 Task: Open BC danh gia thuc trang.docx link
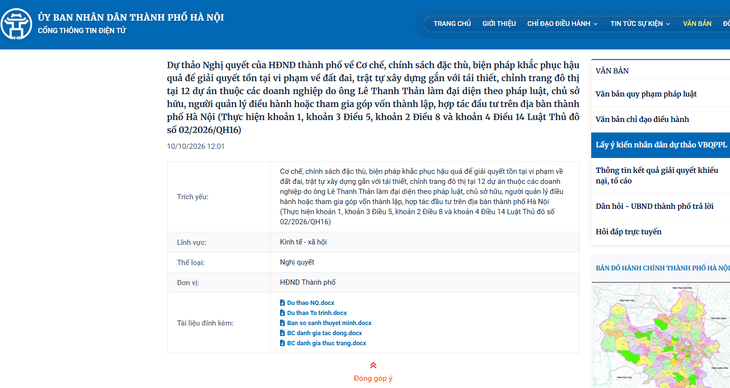click(326, 343)
